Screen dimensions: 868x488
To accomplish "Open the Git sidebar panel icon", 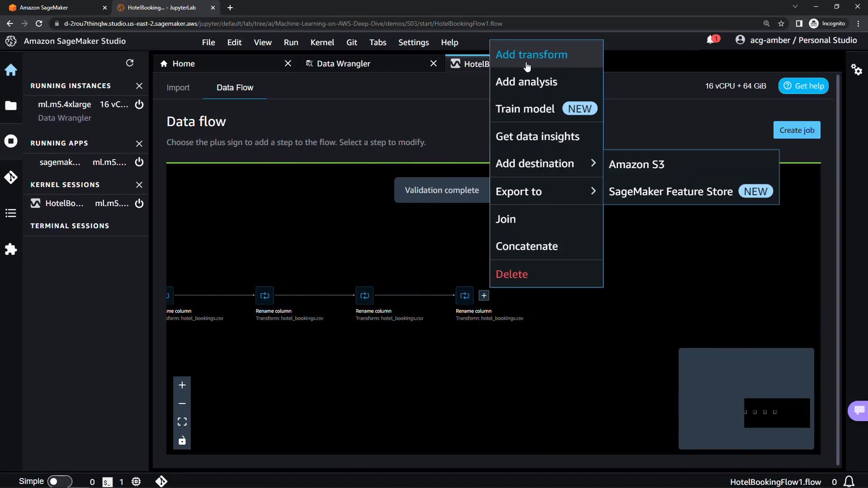I will coord(11,178).
